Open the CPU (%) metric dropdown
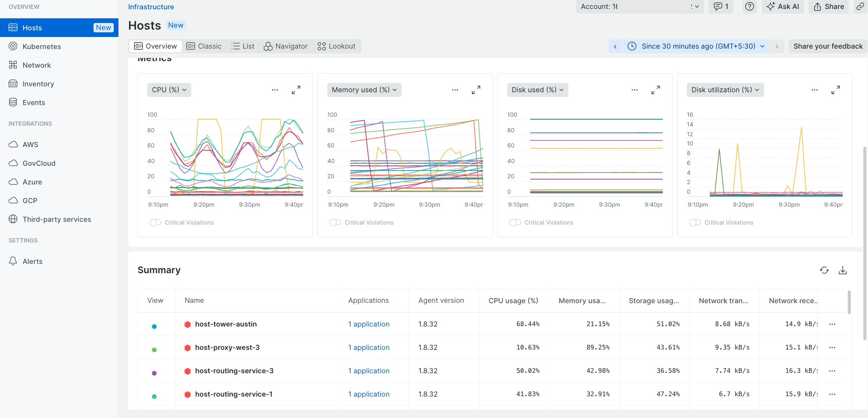Screen dimensions: 868x418 169,90
